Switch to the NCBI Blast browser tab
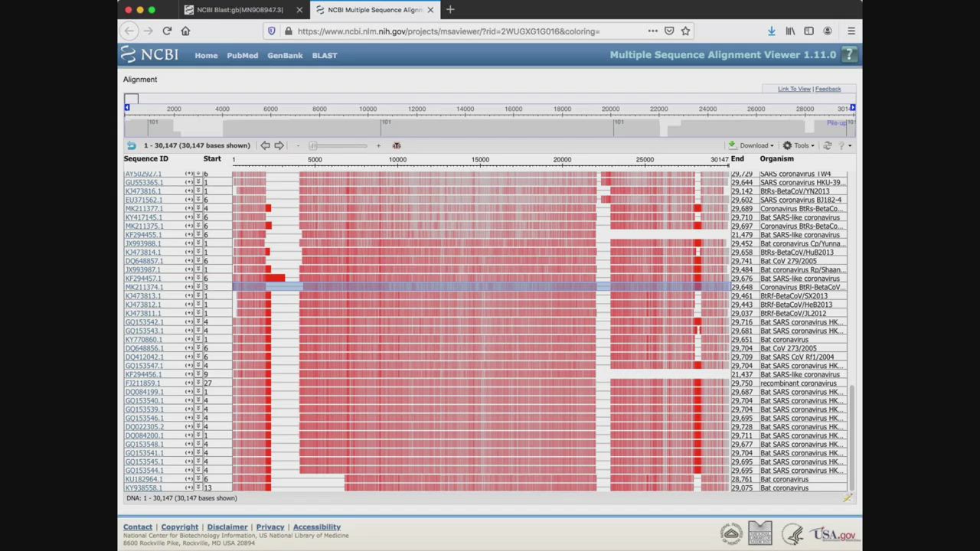This screenshot has height=551, width=980. (x=239, y=10)
